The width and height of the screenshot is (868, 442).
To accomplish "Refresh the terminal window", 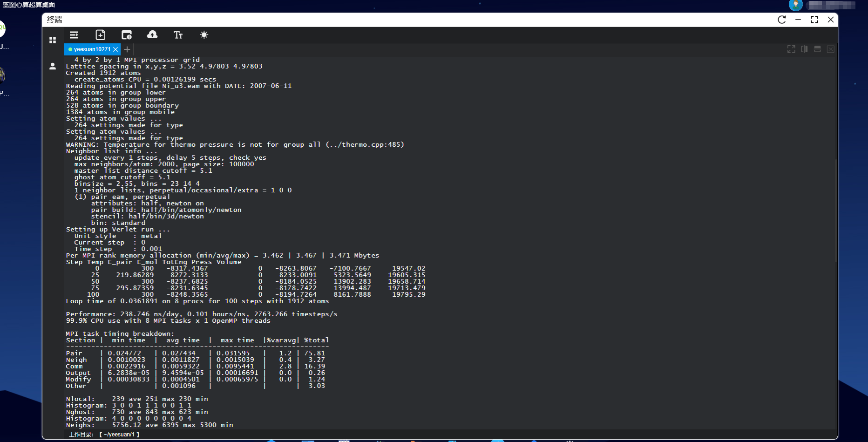I will pos(782,20).
